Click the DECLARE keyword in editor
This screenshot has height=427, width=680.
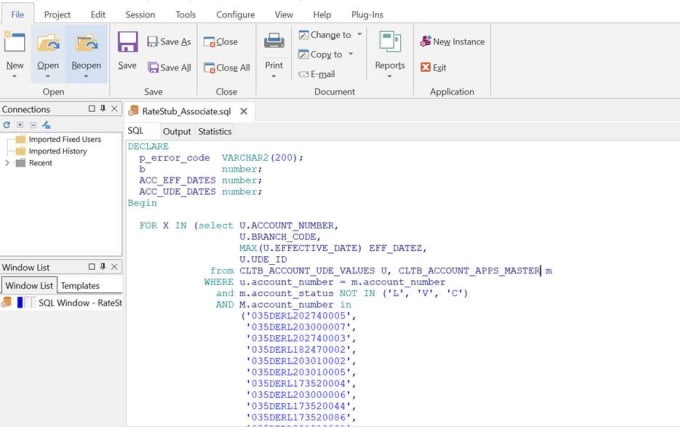click(148, 146)
